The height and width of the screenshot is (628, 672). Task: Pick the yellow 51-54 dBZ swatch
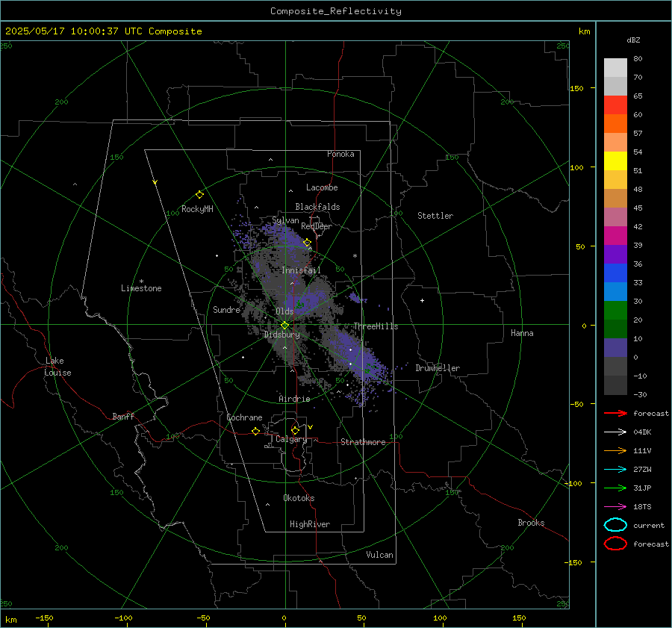[x=615, y=161]
